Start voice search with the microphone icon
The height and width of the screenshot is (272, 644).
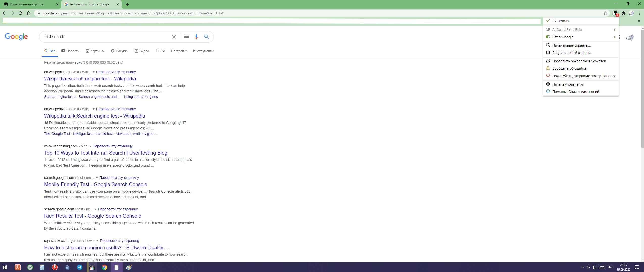click(x=196, y=37)
